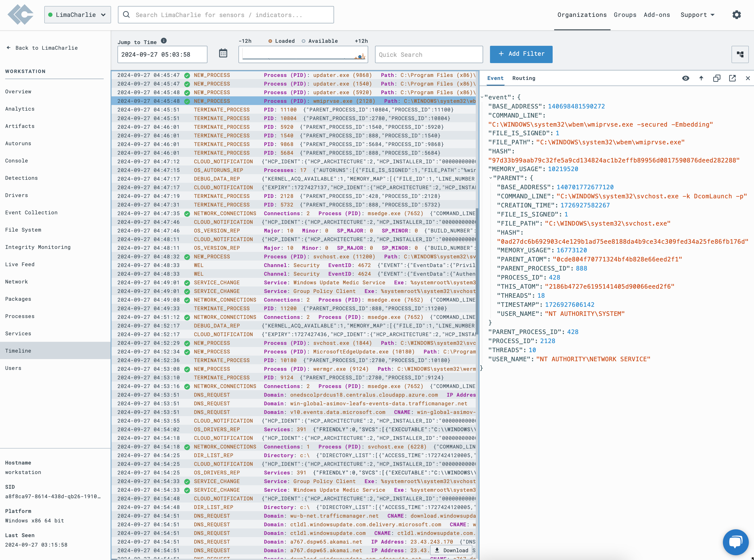Open the calendar date picker icon
The image size is (754, 560).
click(x=223, y=53)
